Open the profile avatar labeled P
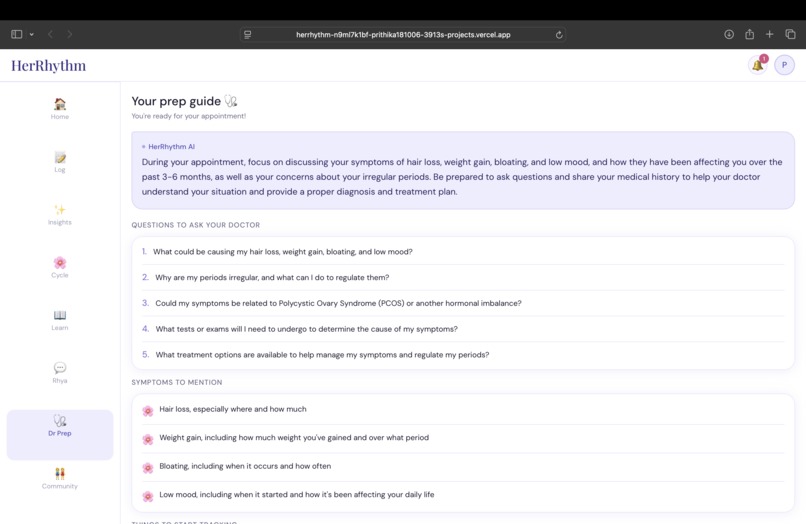This screenshot has height=524, width=806. tap(784, 65)
